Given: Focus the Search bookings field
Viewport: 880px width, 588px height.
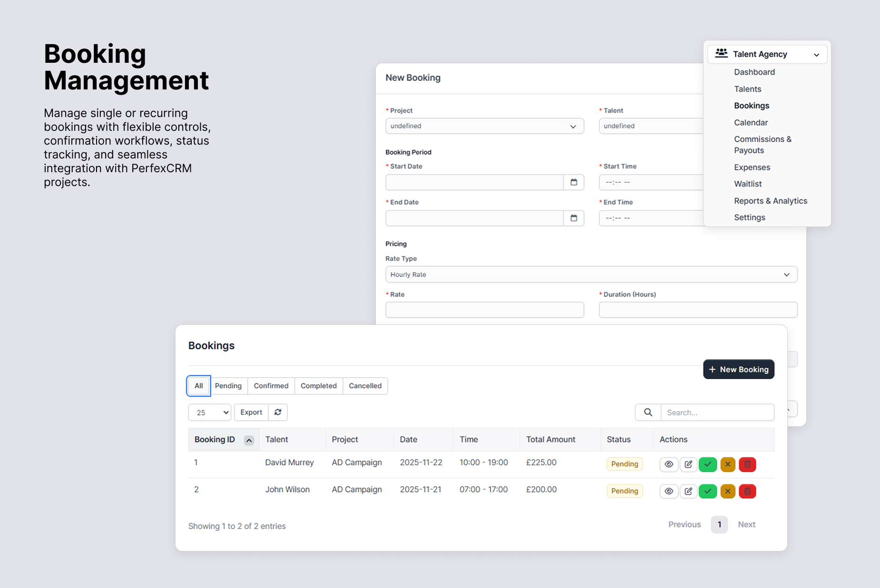Looking at the screenshot, I should 717,412.
